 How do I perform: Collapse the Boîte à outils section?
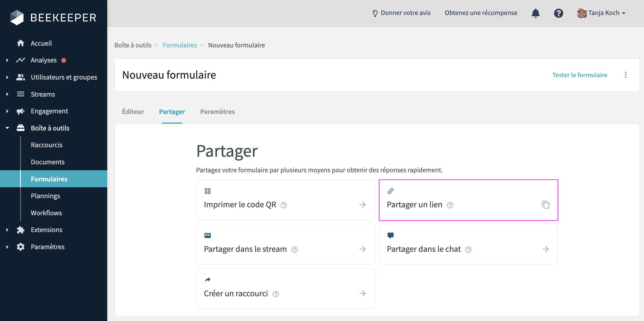pos(7,128)
